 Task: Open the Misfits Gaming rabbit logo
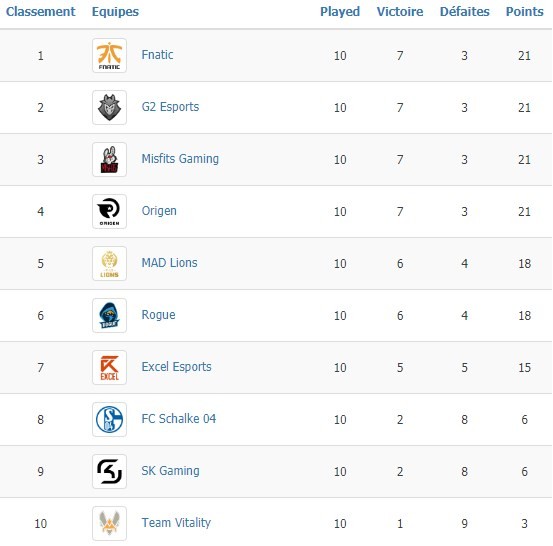109,159
